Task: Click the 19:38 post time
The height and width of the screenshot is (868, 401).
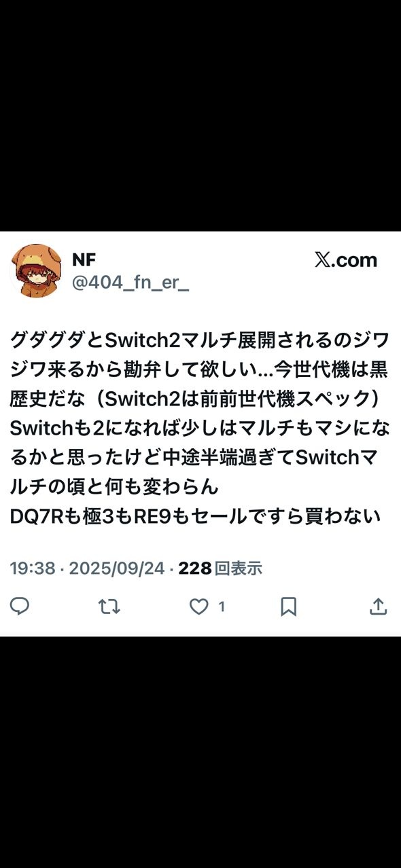Action: (x=33, y=568)
